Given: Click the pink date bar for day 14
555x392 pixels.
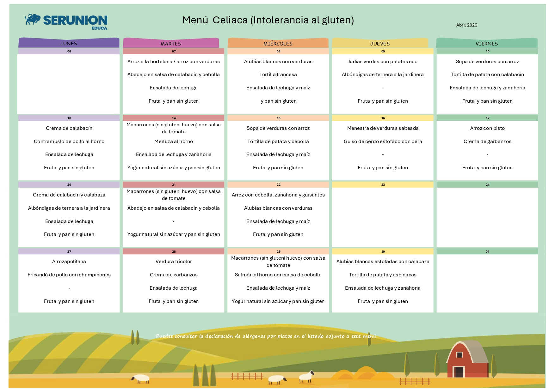Looking at the screenshot, I should [174, 118].
